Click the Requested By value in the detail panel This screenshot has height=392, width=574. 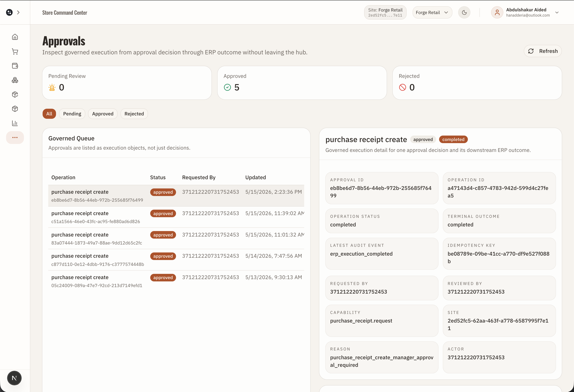coord(358,292)
